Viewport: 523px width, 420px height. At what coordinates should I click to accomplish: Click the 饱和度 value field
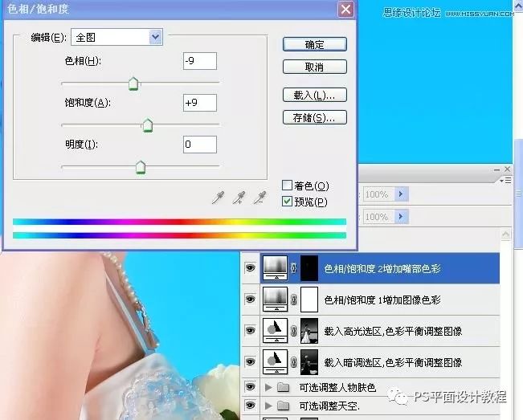[x=200, y=102]
